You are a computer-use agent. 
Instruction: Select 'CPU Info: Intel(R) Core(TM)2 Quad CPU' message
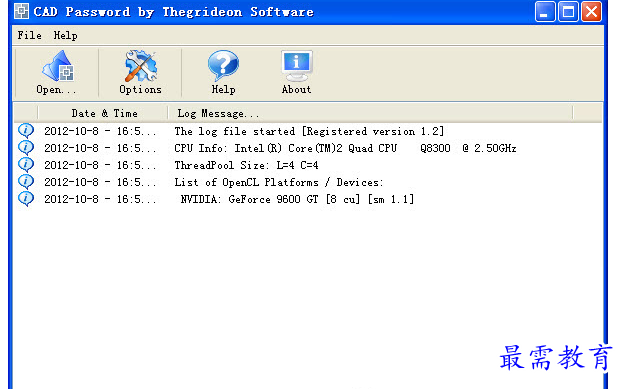(x=345, y=148)
